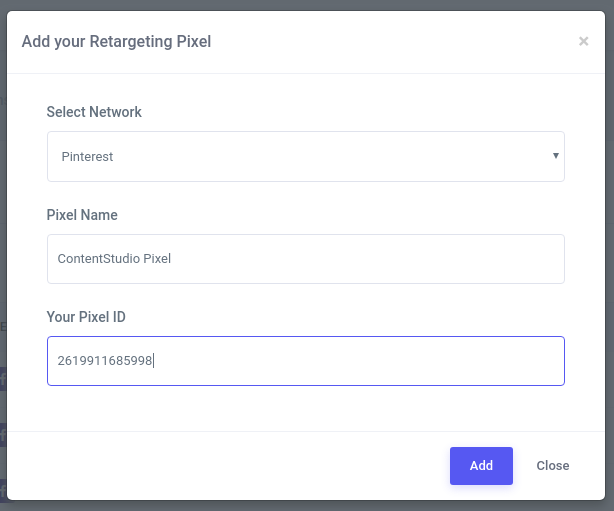This screenshot has width=614, height=511.
Task: Click the dimmed backdrop above the dialog
Action: (x=300, y=5)
